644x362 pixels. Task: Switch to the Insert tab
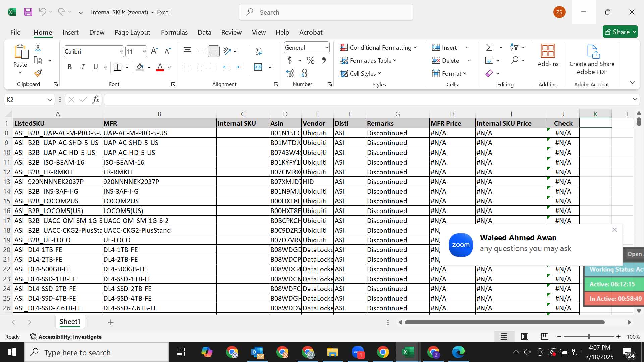pyautogui.click(x=70, y=32)
